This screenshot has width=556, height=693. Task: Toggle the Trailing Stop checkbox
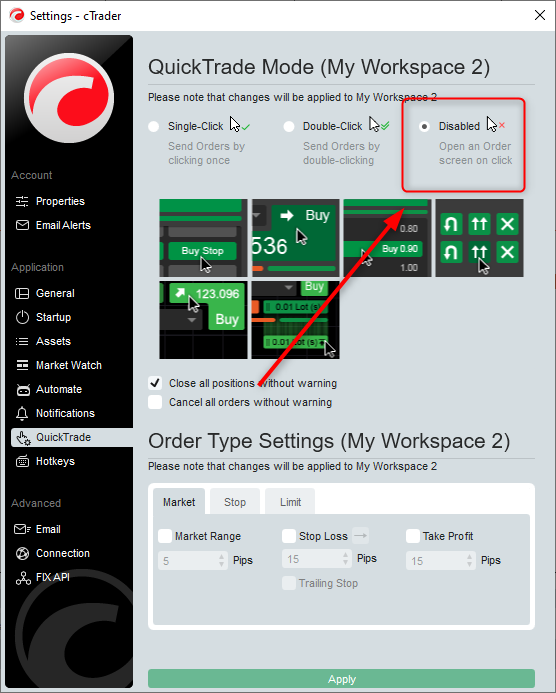click(x=289, y=583)
